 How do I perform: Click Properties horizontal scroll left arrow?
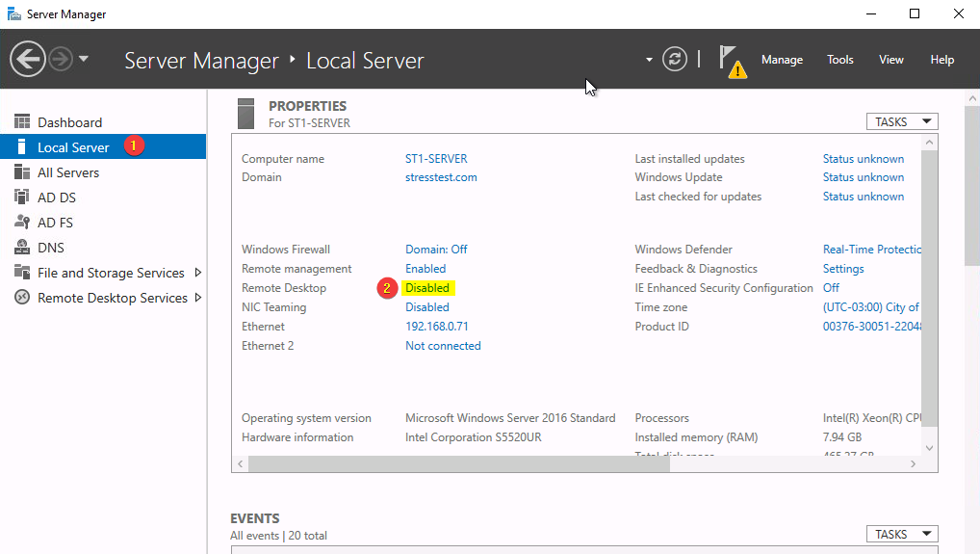click(x=240, y=463)
